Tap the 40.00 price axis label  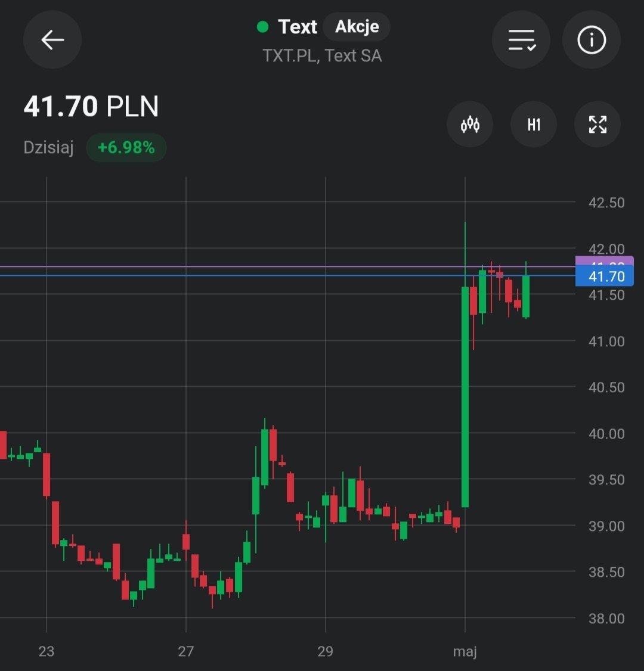point(606,433)
